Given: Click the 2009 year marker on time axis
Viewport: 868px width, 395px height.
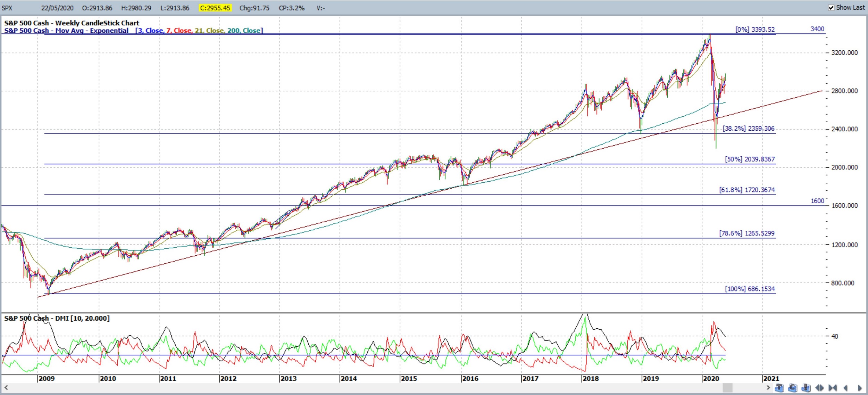Looking at the screenshot, I should tap(47, 378).
